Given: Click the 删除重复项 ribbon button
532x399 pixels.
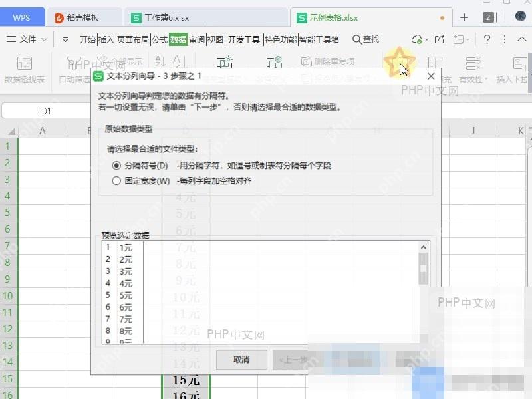Looking at the screenshot, I should pos(328,61).
